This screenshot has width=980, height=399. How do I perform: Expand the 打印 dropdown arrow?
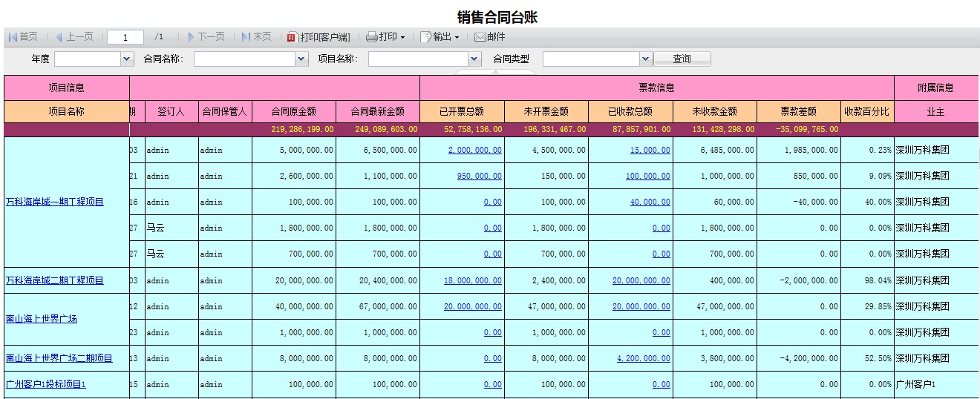[402, 37]
